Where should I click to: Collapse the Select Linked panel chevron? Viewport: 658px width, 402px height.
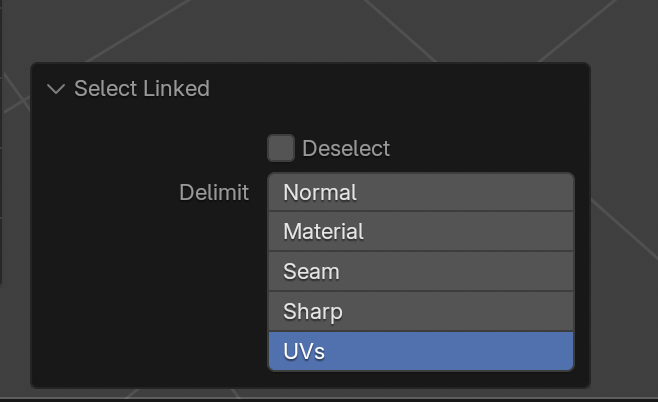(56, 89)
